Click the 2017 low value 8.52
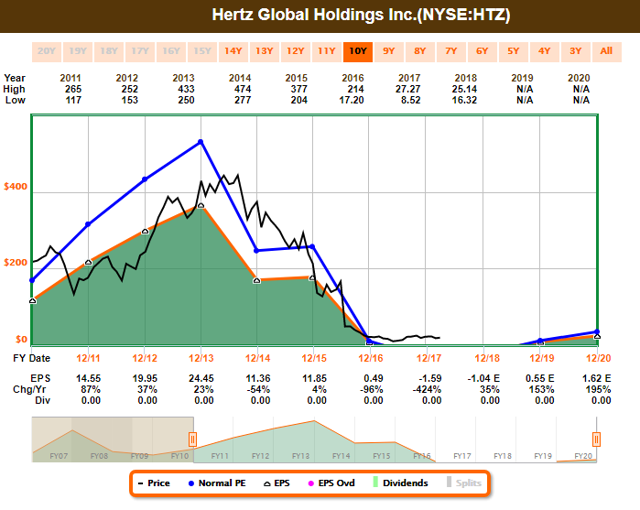Viewport: 640px width, 510px height. point(411,100)
